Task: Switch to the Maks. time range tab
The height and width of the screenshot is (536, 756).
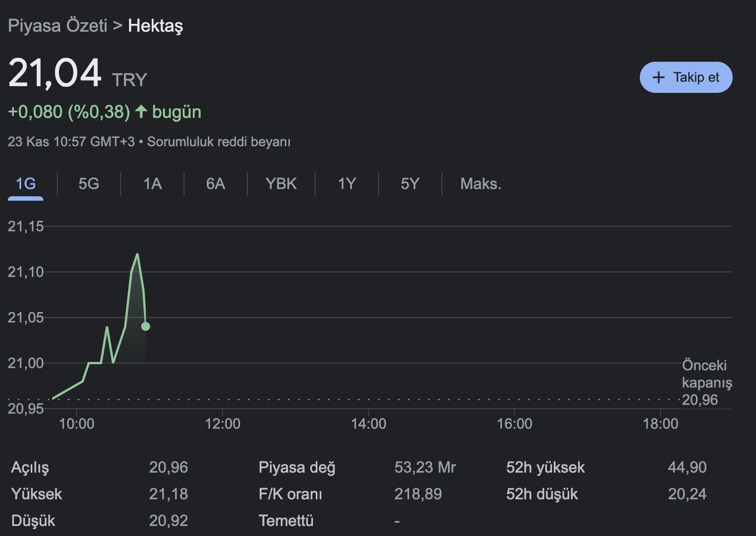Action: [481, 183]
